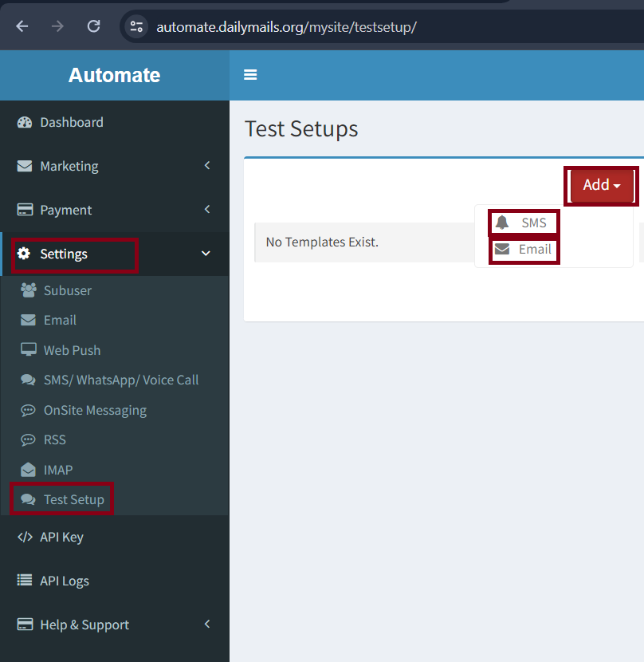This screenshot has height=662, width=644.
Task: Click the Dashboard gauge icon
Action: pyautogui.click(x=25, y=122)
